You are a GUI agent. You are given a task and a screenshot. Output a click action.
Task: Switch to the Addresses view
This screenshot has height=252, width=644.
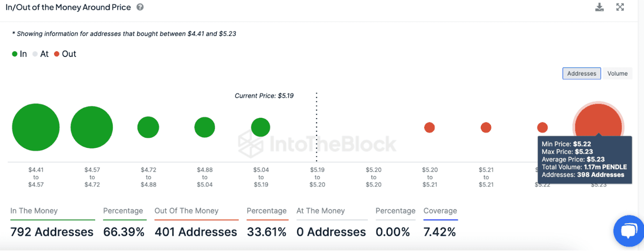point(581,73)
